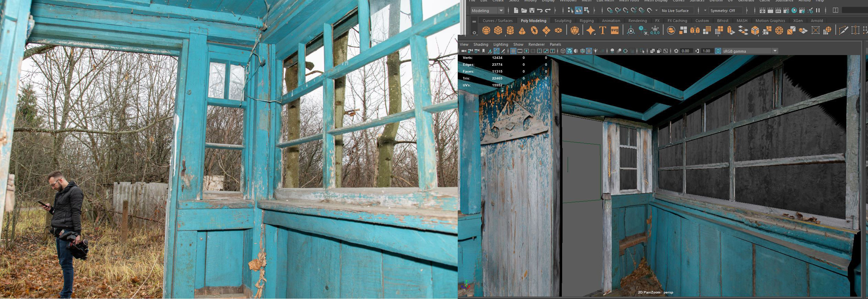Click the viewport gamma value field 1.00
This screenshot has height=299, width=868.
(x=707, y=51)
